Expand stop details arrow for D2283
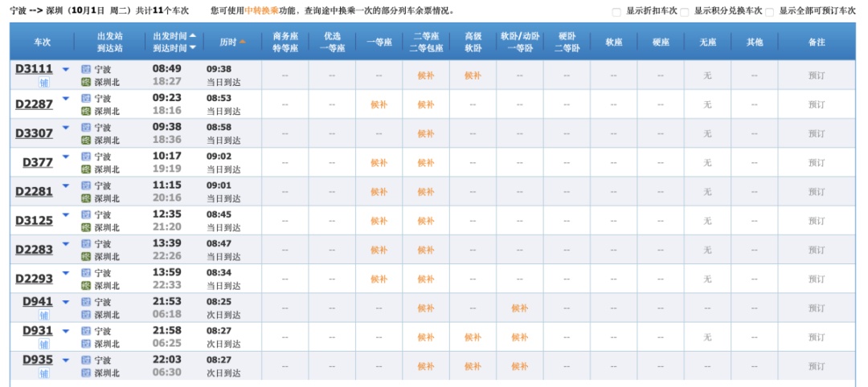868x387 pixels. point(66,244)
